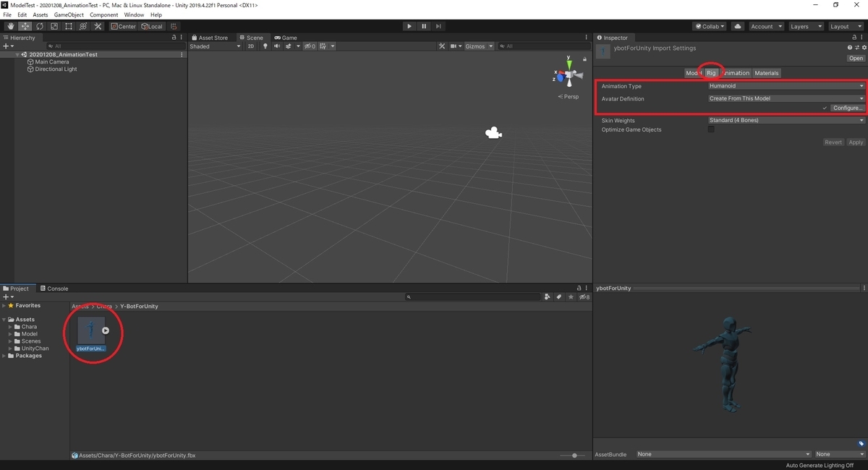
Task: Collapse 20201208_AnimationTest scene in Hierarchy
Action: (17, 55)
